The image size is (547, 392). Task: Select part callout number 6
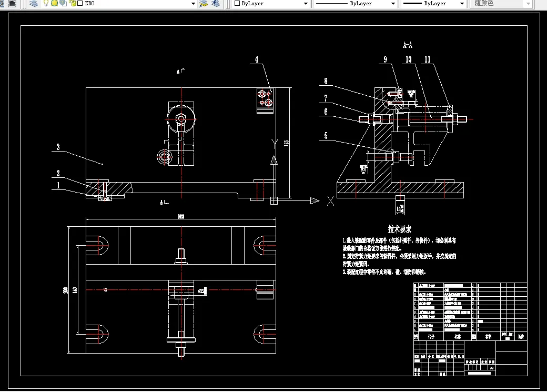[x=326, y=112]
